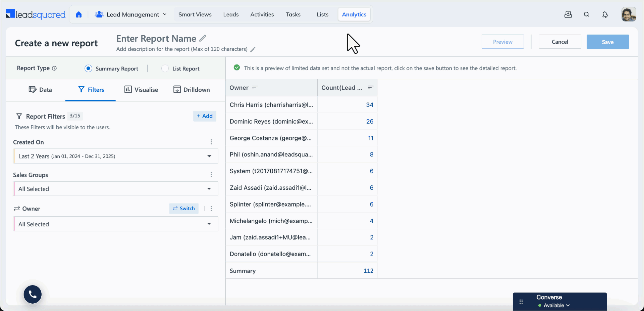Select Summary Report radio button
644x311 pixels.
88,69
